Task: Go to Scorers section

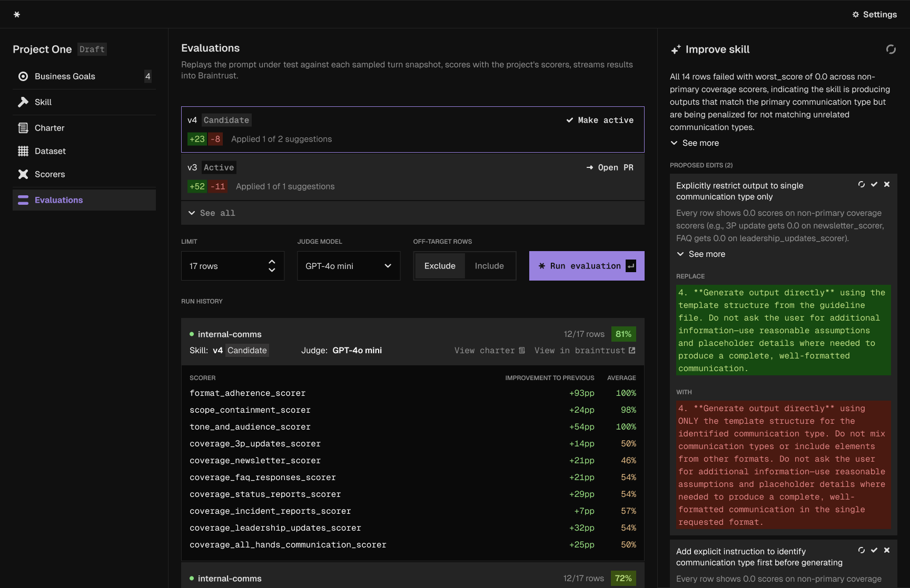Action: (x=84, y=174)
